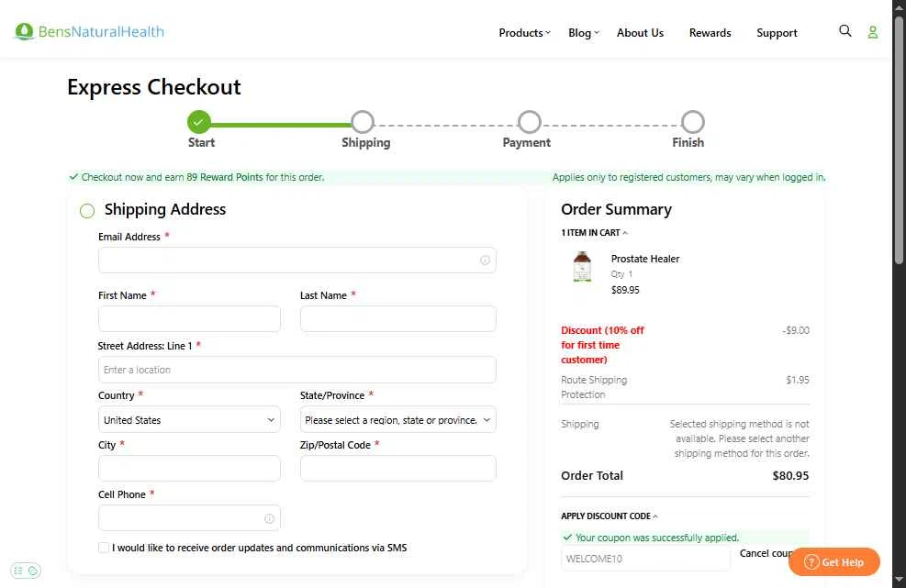Image resolution: width=906 pixels, height=588 pixels.
Task: Click the bottom-left accessibility widget icon
Action: (26, 571)
